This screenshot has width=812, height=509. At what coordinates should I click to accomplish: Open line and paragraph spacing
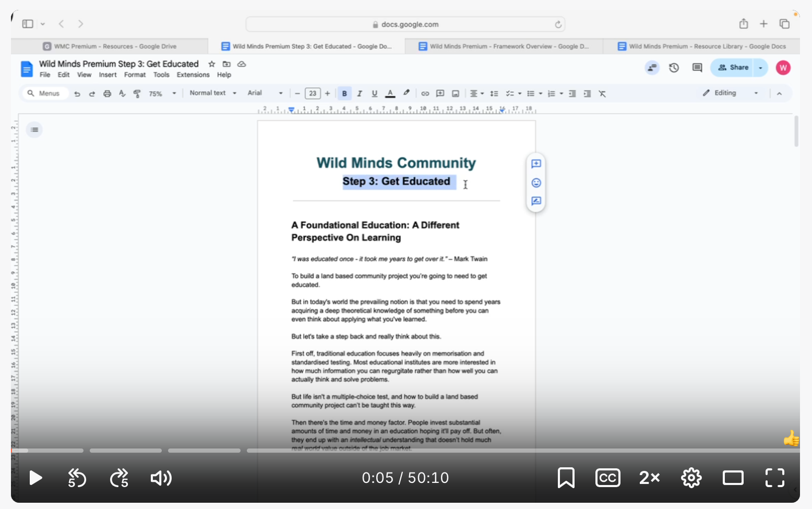pyautogui.click(x=494, y=94)
